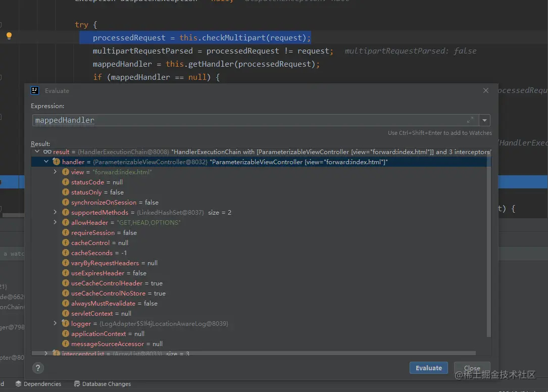548x392 pixels.
Task: Select the servletContext = null row
Action: 259,314
